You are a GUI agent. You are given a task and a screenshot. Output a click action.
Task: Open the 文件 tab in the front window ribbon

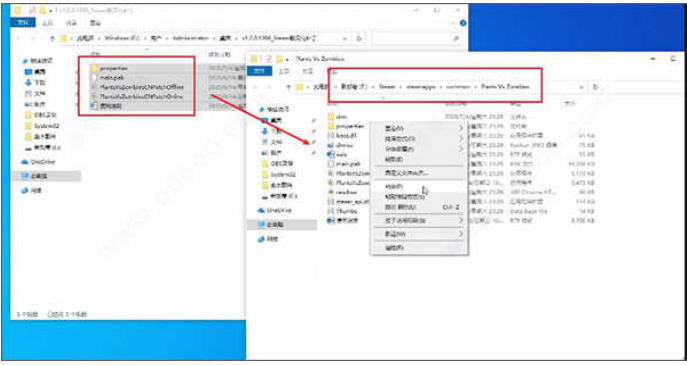tap(260, 71)
